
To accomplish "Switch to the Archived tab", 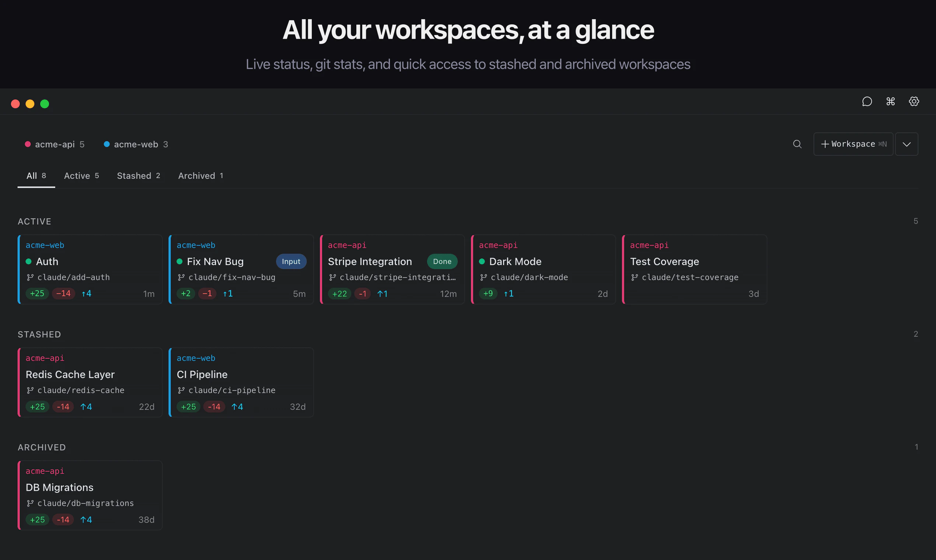I will click(x=200, y=176).
